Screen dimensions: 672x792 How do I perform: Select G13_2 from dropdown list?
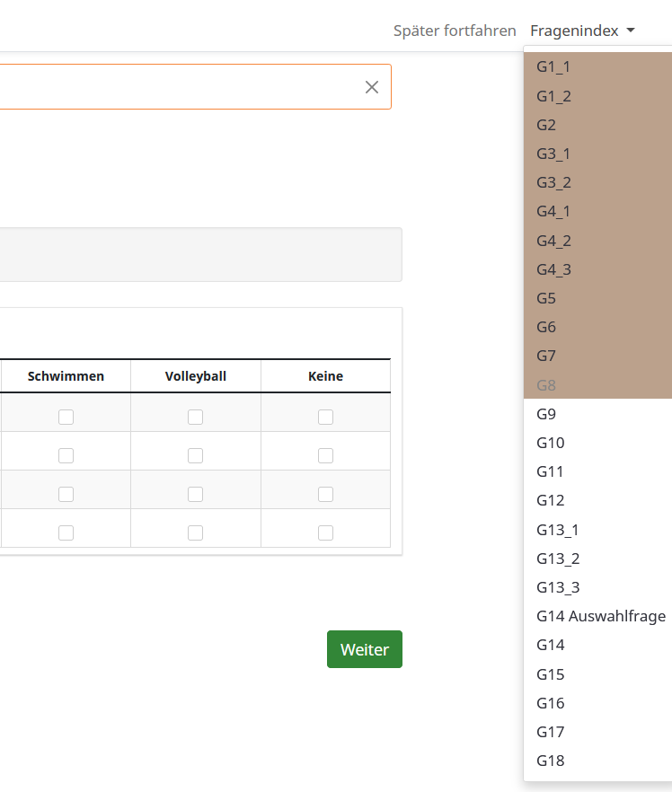pyautogui.click(x=558, y=559)
